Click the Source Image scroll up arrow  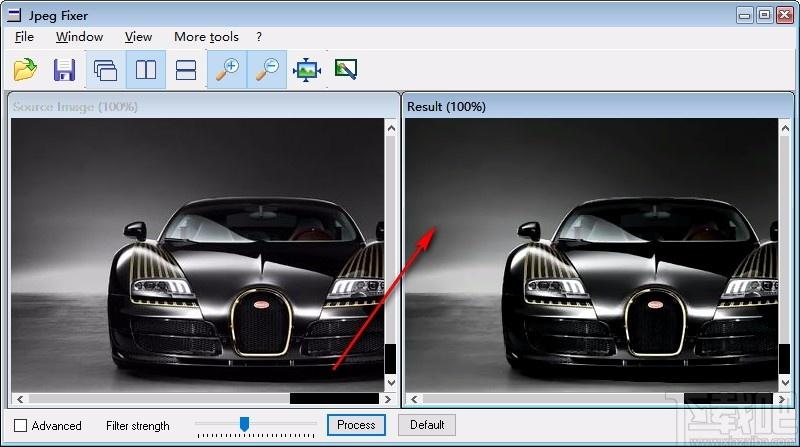(391, 128)
